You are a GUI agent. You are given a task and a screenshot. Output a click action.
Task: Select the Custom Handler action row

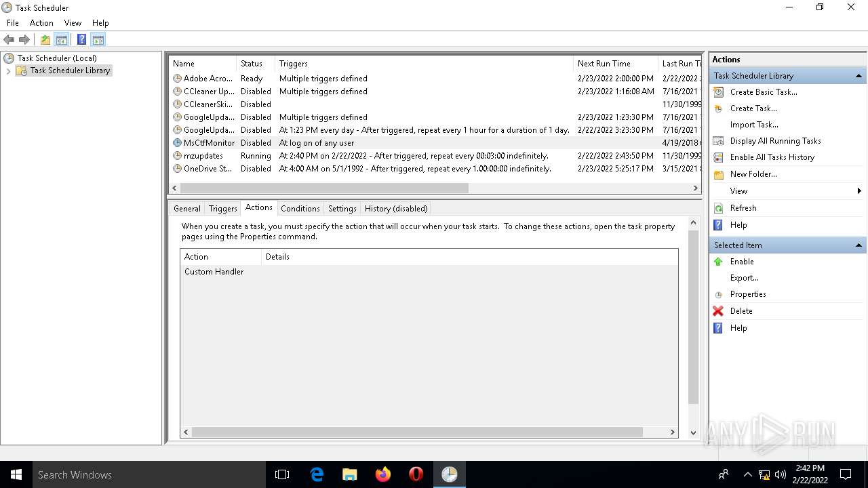pyautogui.click(x=429, y=272)
